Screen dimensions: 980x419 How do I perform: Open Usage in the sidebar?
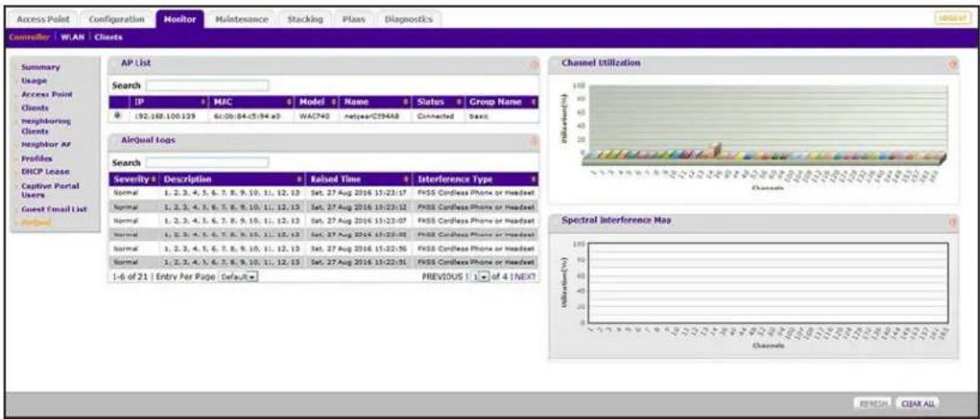[34, 81]
